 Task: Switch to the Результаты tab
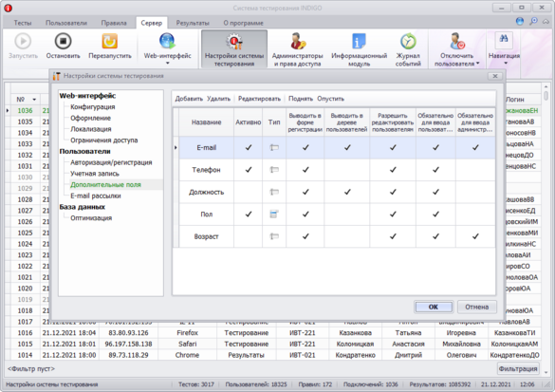pyautogui.click(x=193, y=23)
